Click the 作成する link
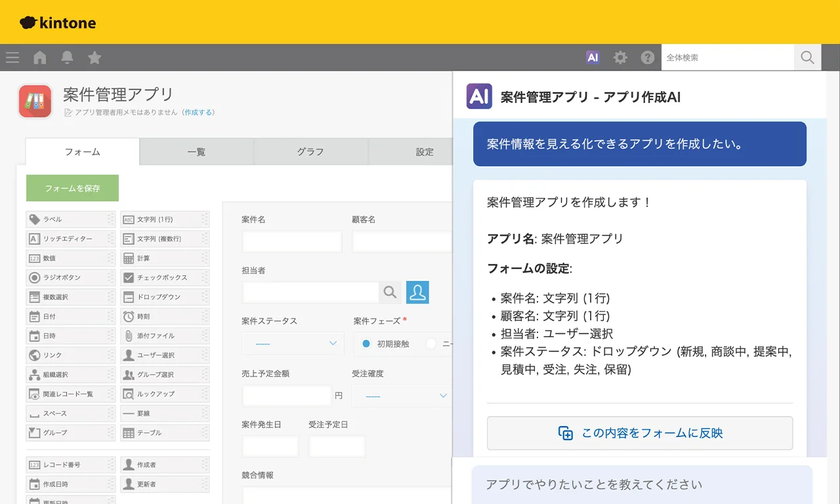Viewport: 840px width, 504px height. point(198,112)
